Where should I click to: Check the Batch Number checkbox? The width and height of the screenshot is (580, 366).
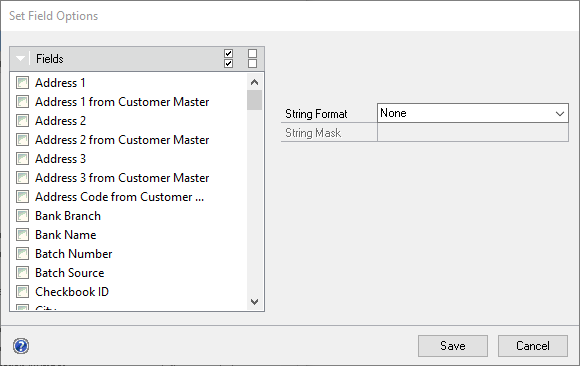[23, 253]
